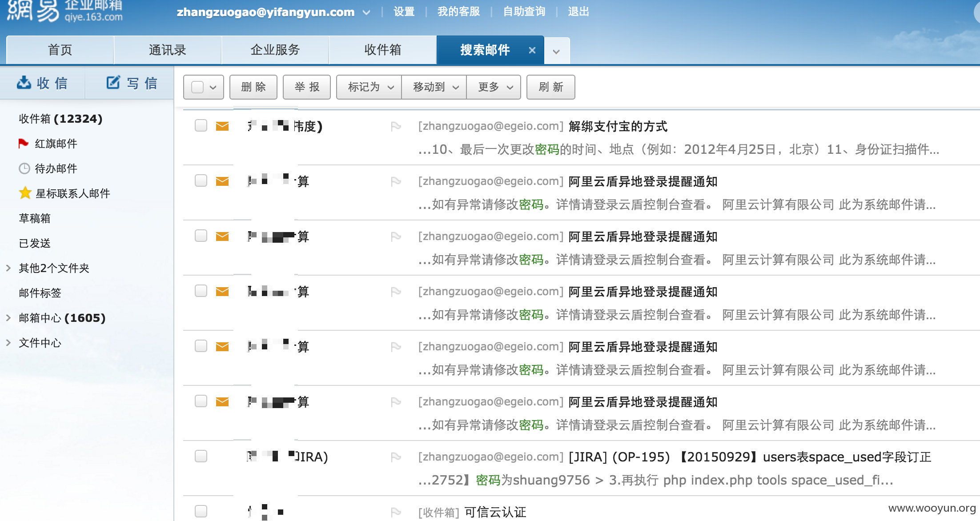
Task: Click the 删除 button
Action: 253,87
